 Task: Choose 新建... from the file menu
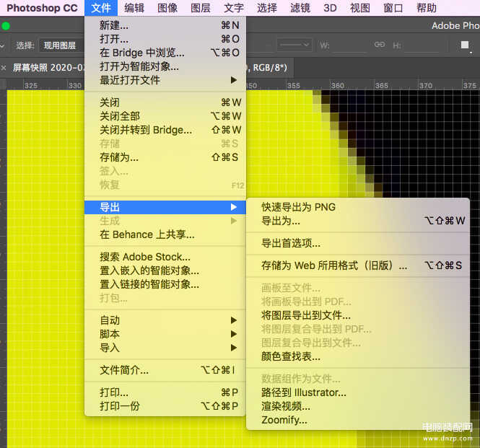click(165, 25)
